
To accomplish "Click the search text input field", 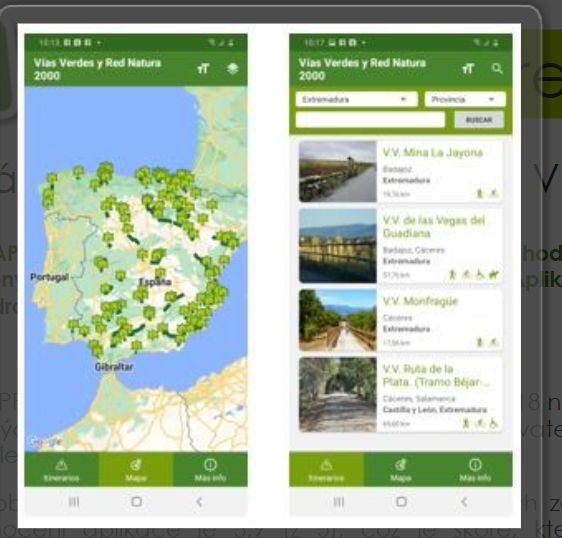I will tap(370, 120).
